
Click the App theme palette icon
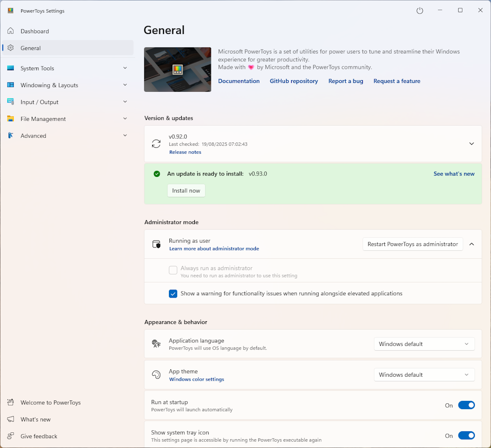pos(156,374)
